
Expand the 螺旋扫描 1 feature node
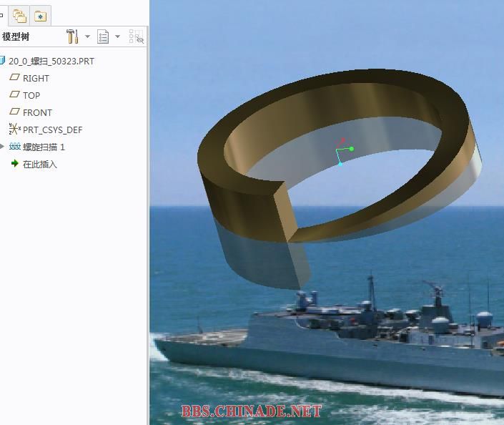click(x=2, y=147)
